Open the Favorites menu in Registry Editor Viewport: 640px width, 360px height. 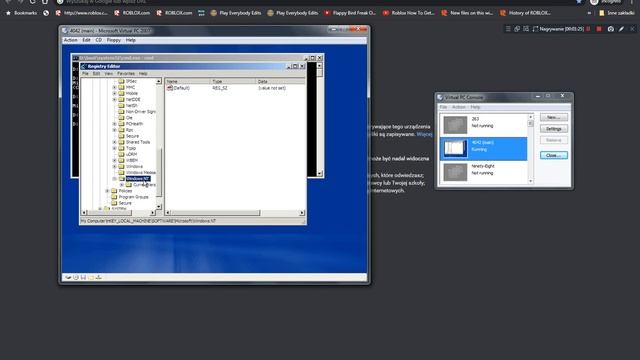coord(126,73)
